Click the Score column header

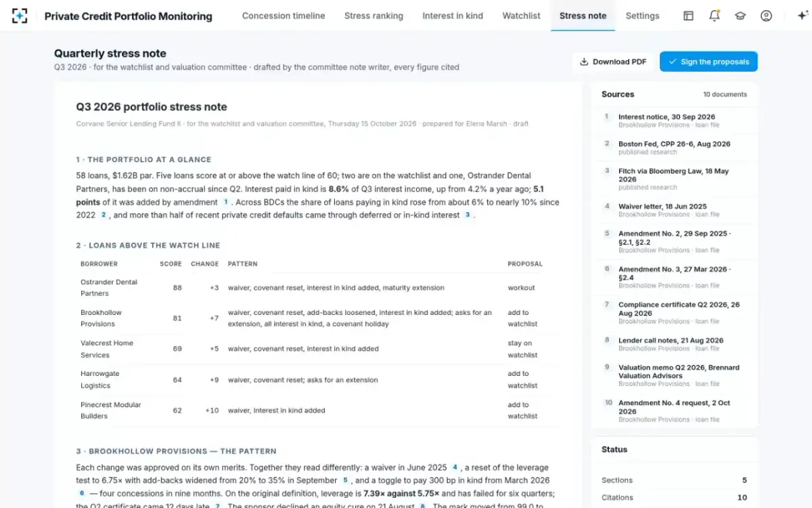point(171,264)
